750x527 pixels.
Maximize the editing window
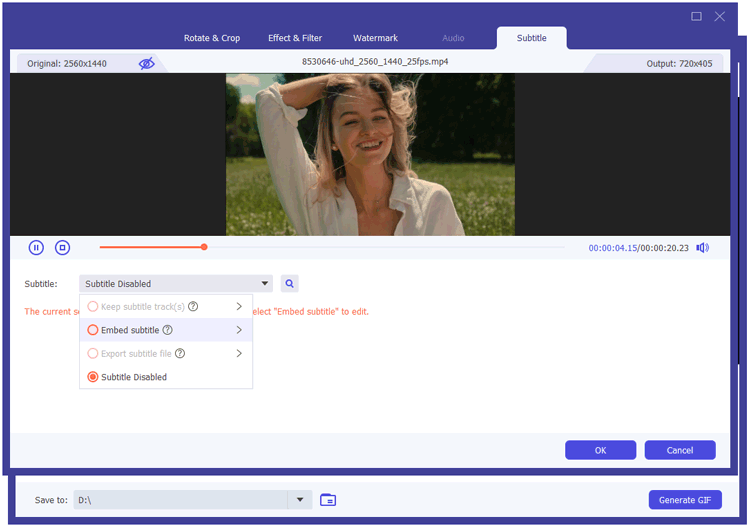(x=696, y=16)
